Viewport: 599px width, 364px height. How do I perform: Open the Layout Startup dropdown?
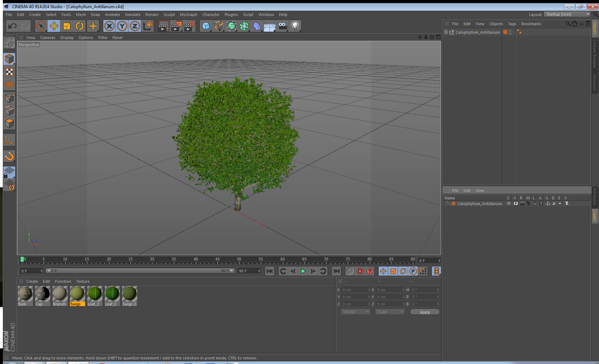[567, 14]
